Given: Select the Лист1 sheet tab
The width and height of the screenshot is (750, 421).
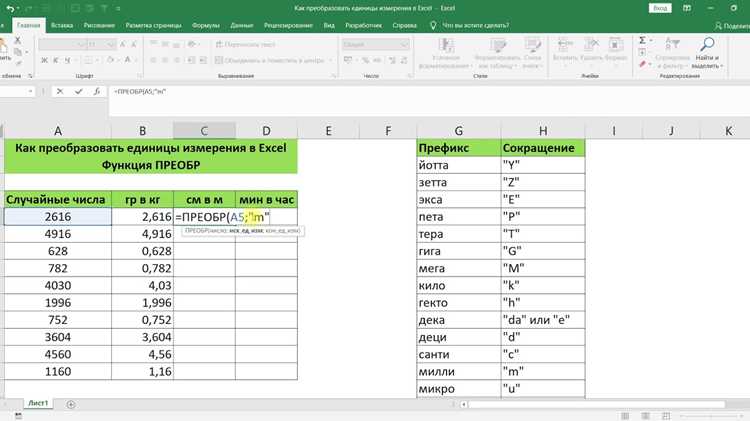Looking at the screenshot, I should [x=38, y=403].
